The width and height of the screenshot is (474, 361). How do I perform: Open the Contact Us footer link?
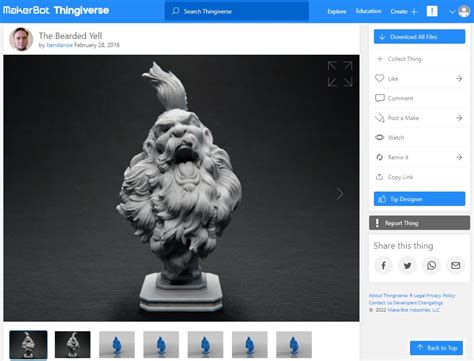coord(380,303)
